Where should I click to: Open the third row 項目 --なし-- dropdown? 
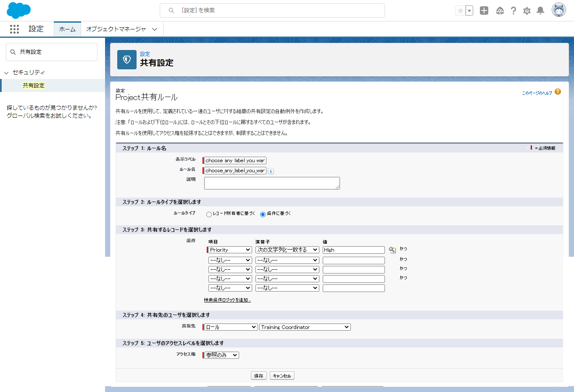(230, 269)
